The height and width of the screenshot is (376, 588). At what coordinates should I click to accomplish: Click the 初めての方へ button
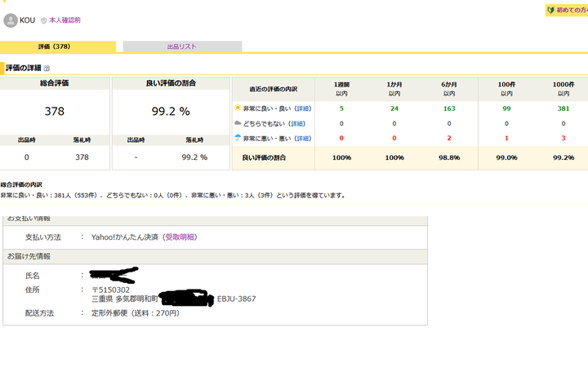(x=570, y=11)
